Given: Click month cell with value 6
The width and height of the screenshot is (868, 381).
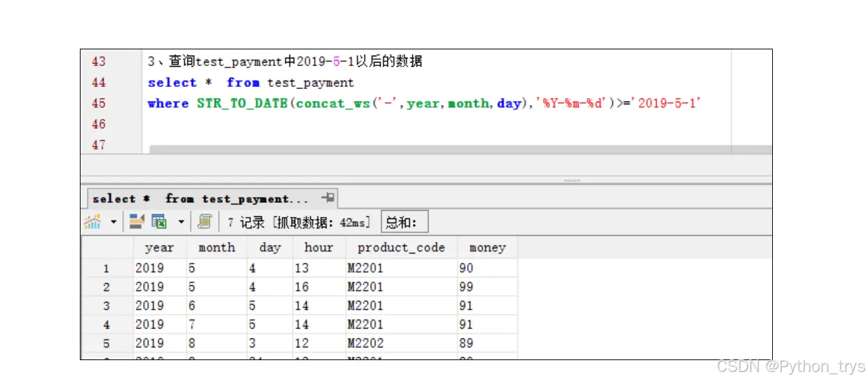Looking at the screenshot, I should click(x=217, y=306).
